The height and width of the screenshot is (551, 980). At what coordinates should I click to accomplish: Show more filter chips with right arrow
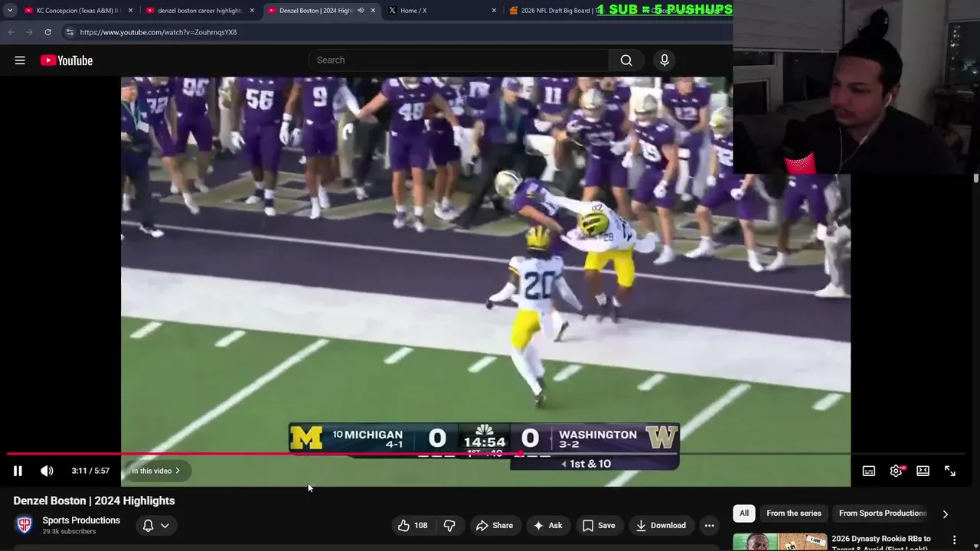point(945,514)
